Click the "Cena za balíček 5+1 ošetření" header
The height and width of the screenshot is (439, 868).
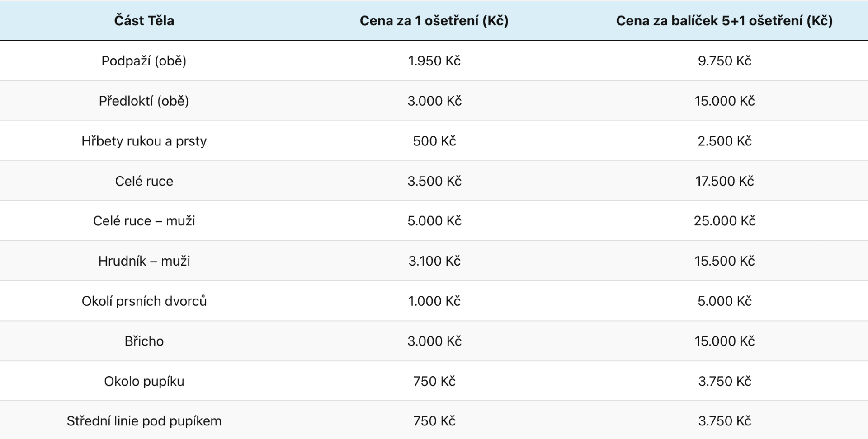click(724, 21)
